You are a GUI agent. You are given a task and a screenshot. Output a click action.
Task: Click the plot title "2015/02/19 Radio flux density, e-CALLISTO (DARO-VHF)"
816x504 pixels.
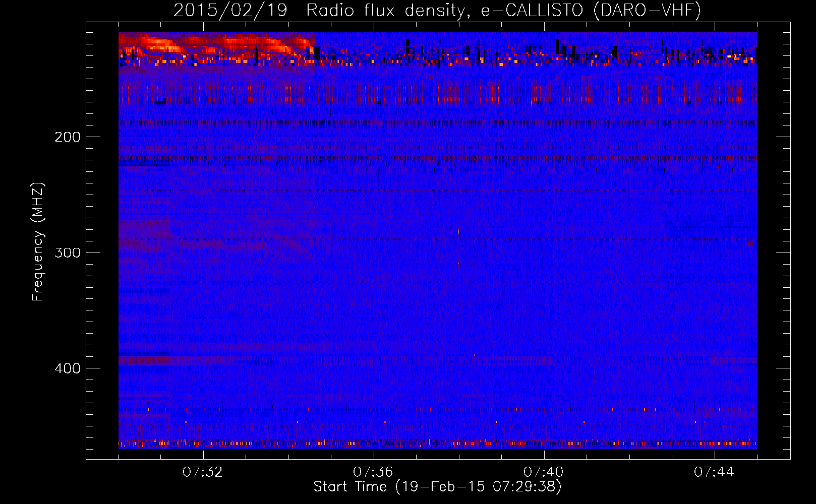437,10
